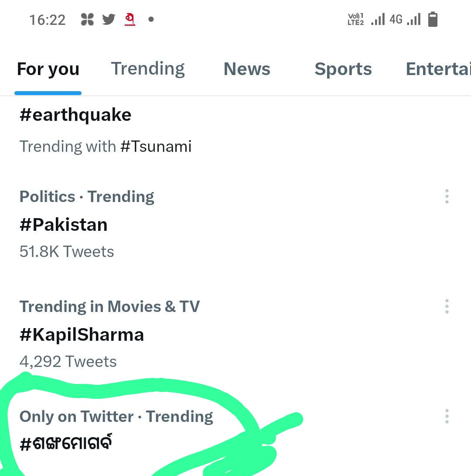
Task: Select the Entertainment tab
Action: (438, 69)
